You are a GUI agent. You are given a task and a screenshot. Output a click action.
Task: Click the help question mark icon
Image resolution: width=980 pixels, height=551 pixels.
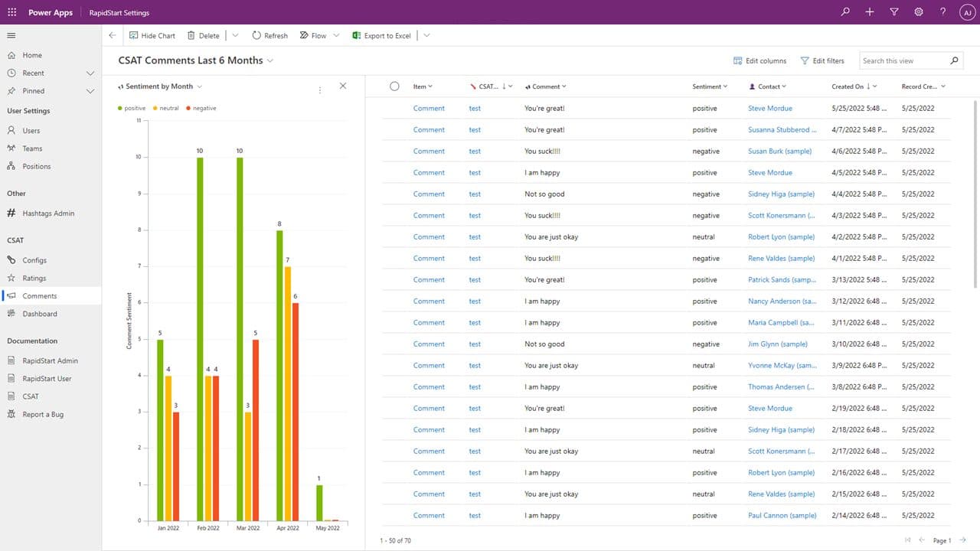click(x=943, y=12)
